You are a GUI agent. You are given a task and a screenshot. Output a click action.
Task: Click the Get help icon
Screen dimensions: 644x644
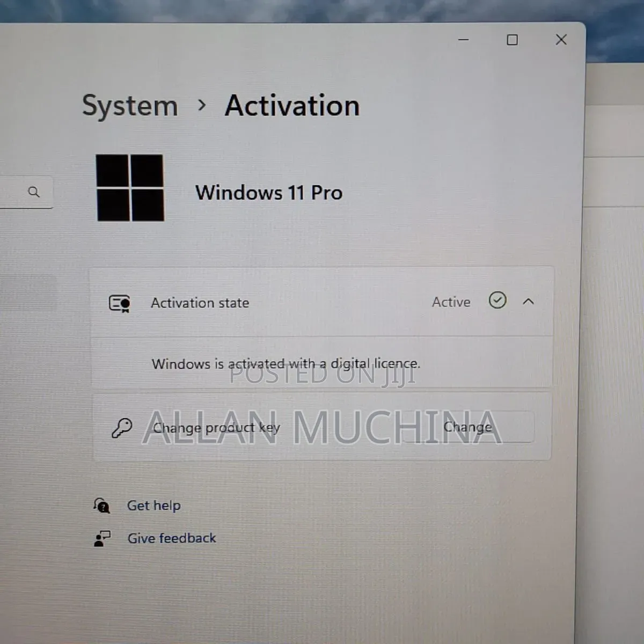click(x=101, y=505)
